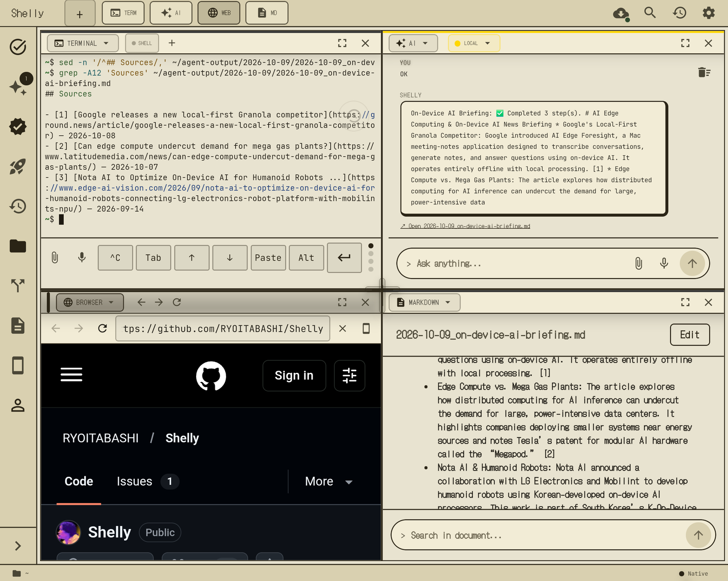
Task: Select the GitHub Code tab
Action: (79, 481)
